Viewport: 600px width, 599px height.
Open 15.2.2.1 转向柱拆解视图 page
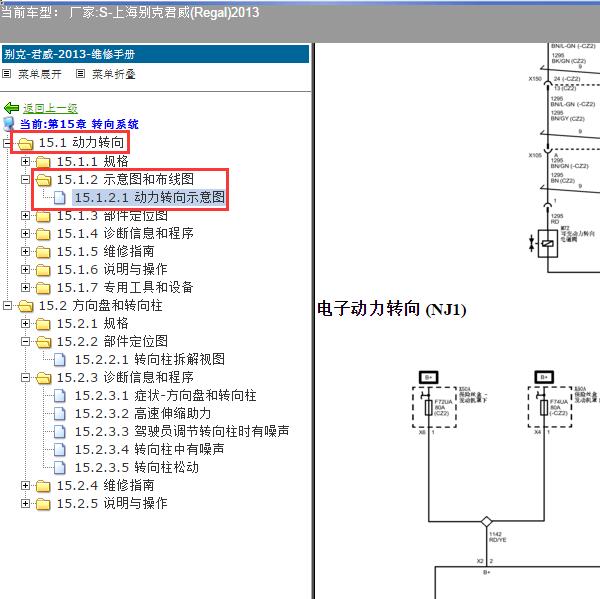coord(150,359)
